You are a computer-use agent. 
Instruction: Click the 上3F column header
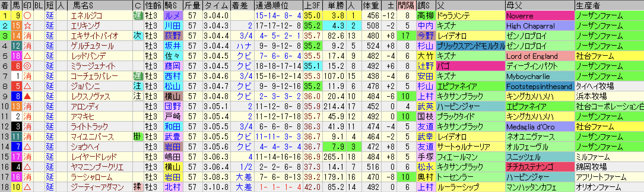click(x=312, y=5)
